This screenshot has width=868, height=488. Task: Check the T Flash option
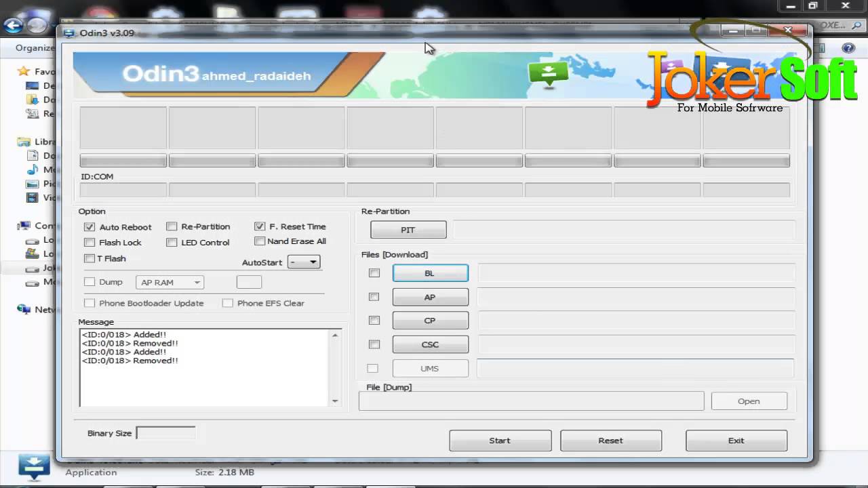90,258
